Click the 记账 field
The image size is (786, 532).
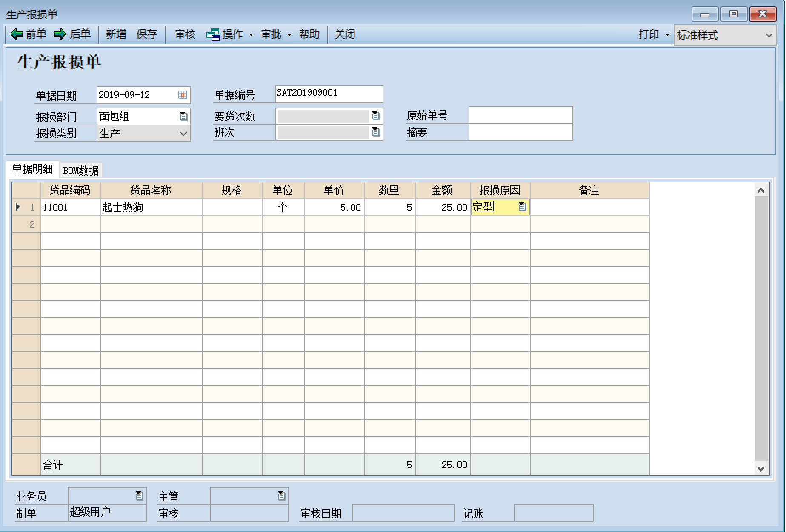point(554,513)
